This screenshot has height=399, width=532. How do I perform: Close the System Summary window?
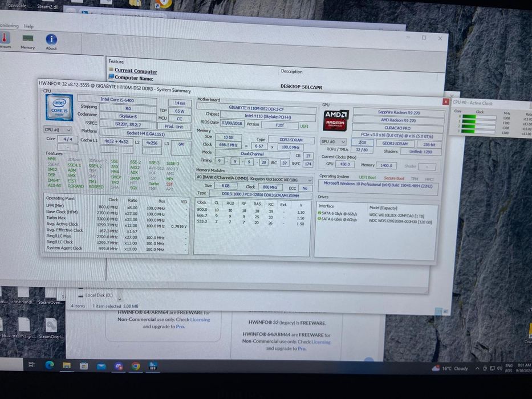coord(445,101)
